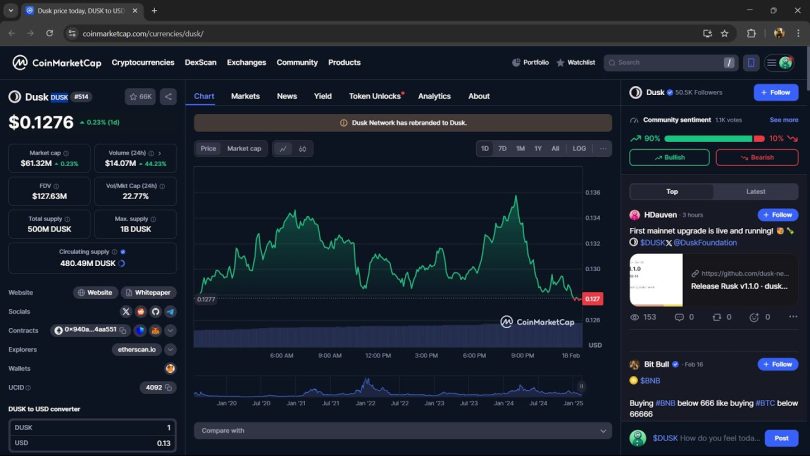
Task: Open the Markets tab
Action: 245,96
